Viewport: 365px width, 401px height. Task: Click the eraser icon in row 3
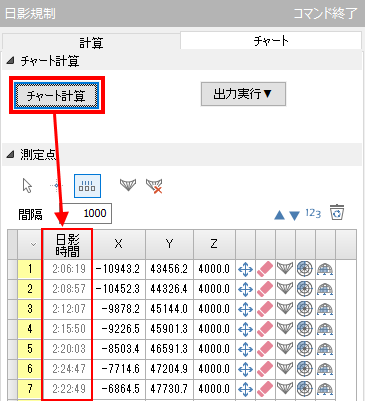coord(265,309)
